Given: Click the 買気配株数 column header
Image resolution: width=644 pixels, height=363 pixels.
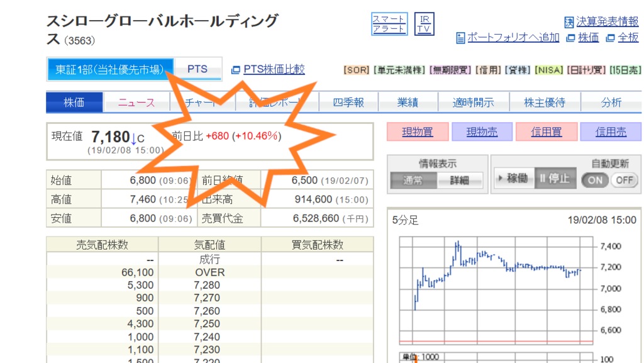Looking at the screenshot, I should [317, 245].
